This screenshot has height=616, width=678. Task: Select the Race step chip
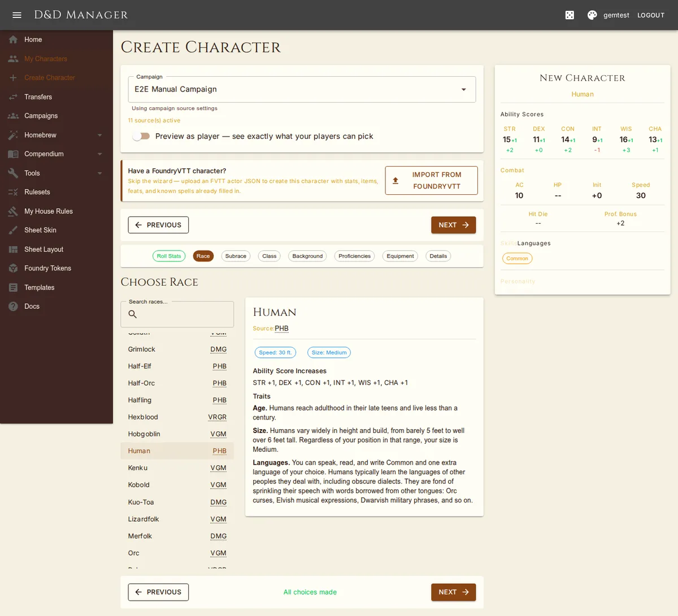point(203,256)
